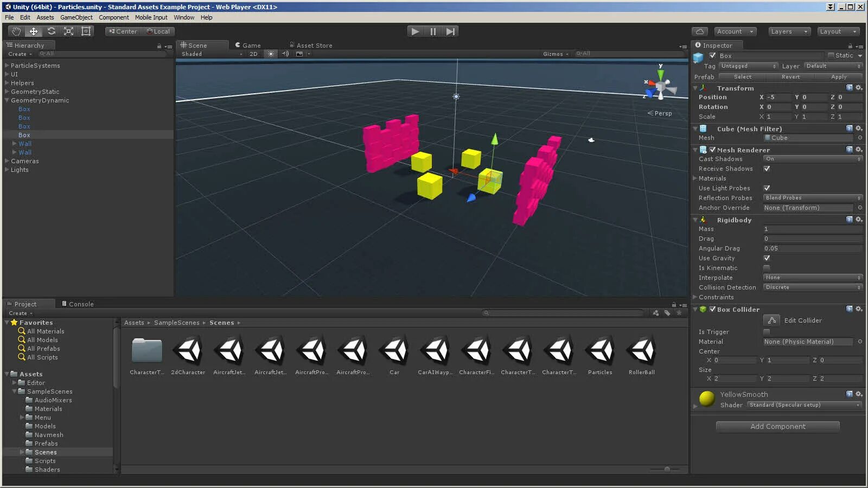Toggle the Mesh Renderer enabled checkbox

tap(712, 150)
